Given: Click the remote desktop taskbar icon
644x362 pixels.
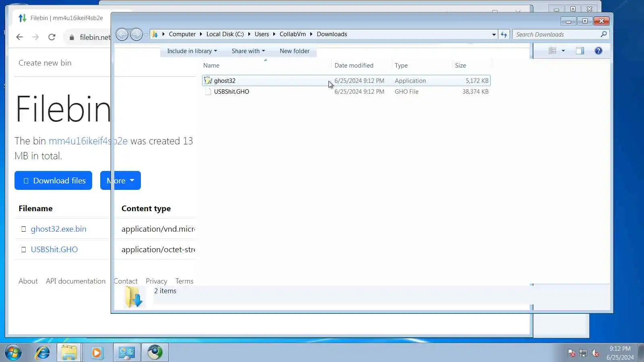Looking at the screenshot, I should [127, 353].
